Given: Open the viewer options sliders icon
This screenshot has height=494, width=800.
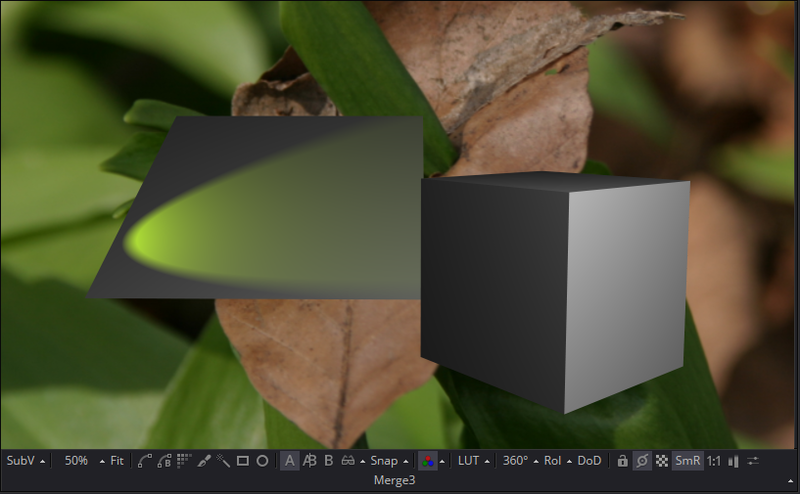Looking at the screenshot, I should pyautogui.click(x=753, y=461).
